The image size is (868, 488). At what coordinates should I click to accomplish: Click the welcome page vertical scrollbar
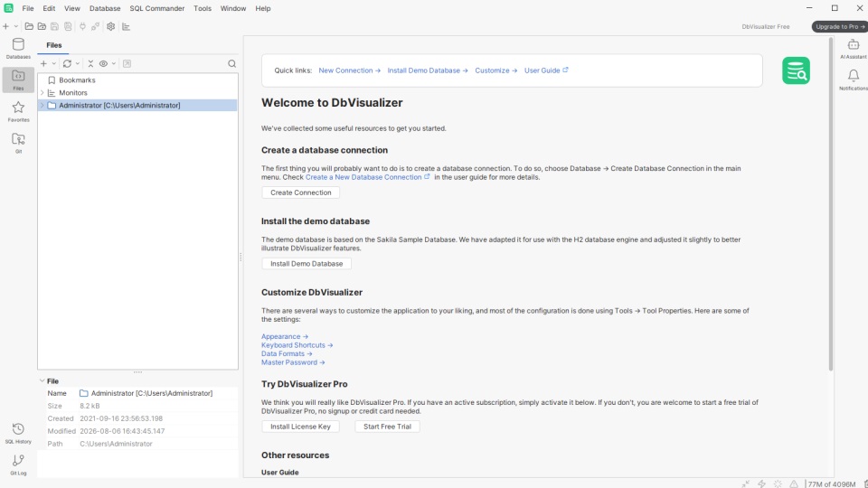830,203
